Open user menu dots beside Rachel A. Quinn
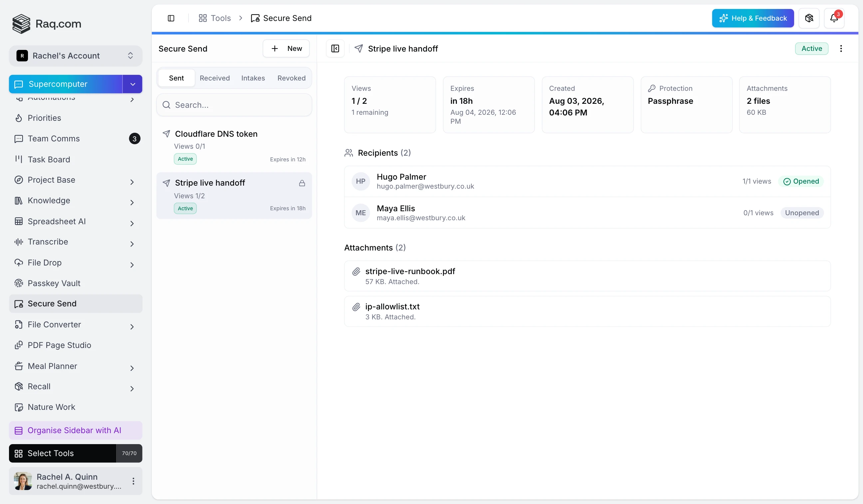Viewport: 863px width, 504px height. click(x=133, y=481)
